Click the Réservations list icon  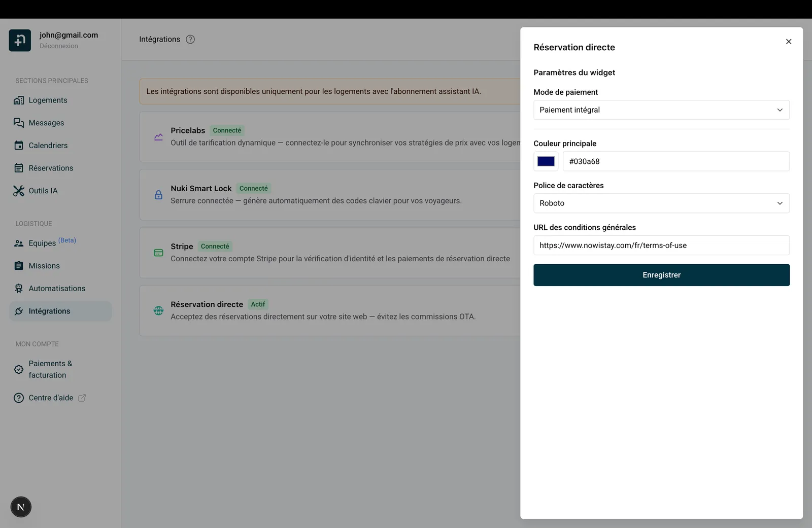(19, 168)
